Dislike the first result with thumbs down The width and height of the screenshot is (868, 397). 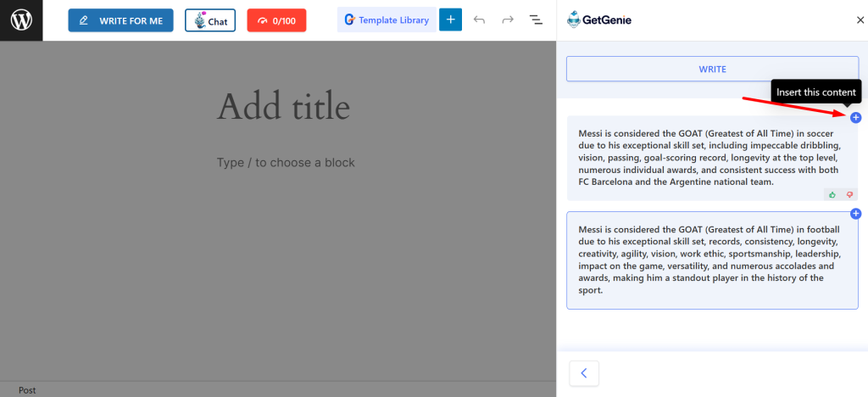(x=849, y=194)
